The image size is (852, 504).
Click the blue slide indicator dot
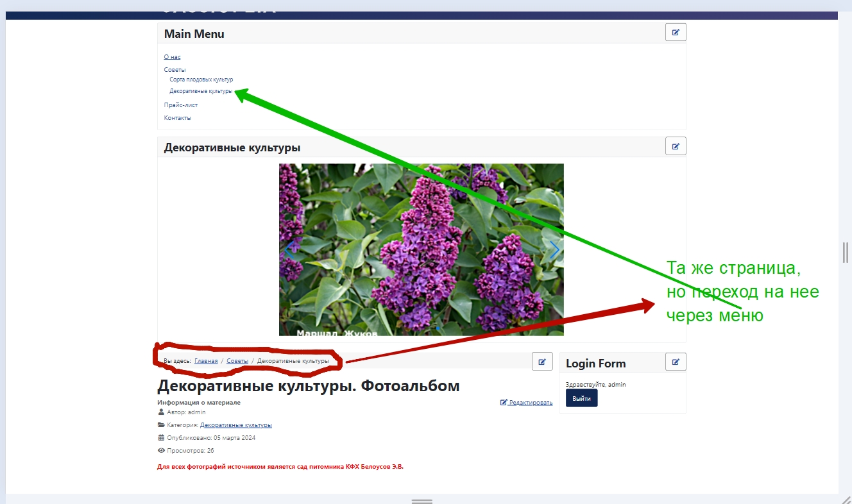click(x=438, y=328)
